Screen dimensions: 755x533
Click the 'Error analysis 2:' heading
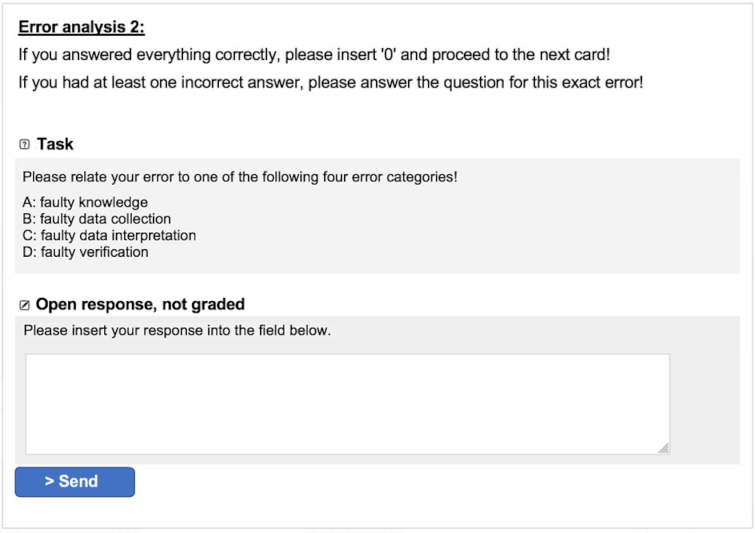click(x=81, y=27)
